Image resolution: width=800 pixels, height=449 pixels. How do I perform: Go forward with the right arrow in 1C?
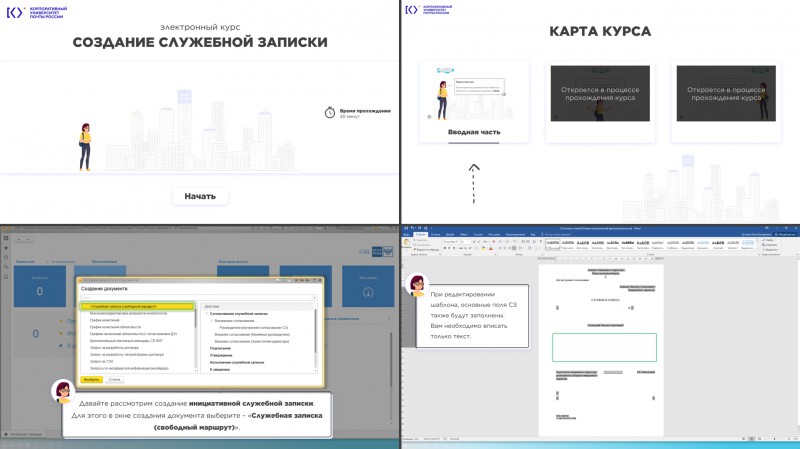[28, 239]
